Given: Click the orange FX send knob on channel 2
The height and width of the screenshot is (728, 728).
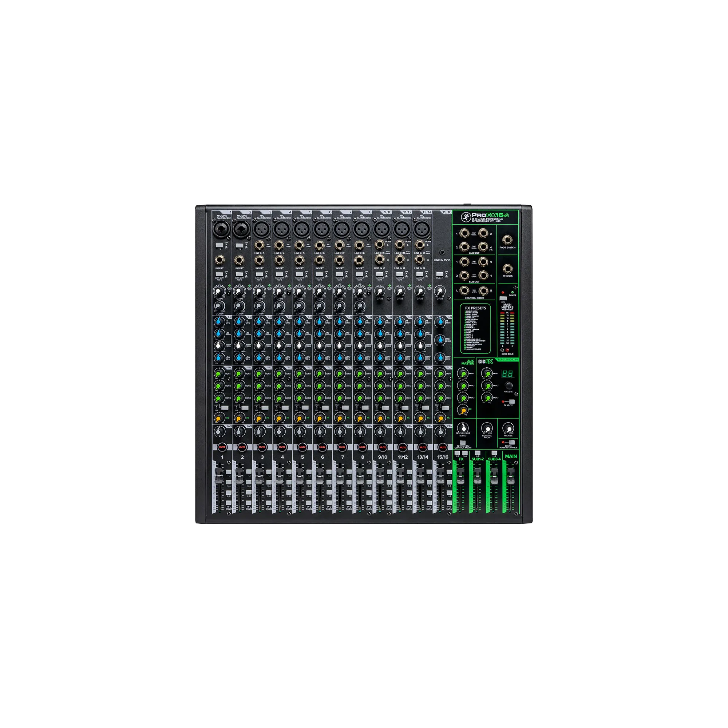Looking at the screenshot, I should tap(239, 418).
